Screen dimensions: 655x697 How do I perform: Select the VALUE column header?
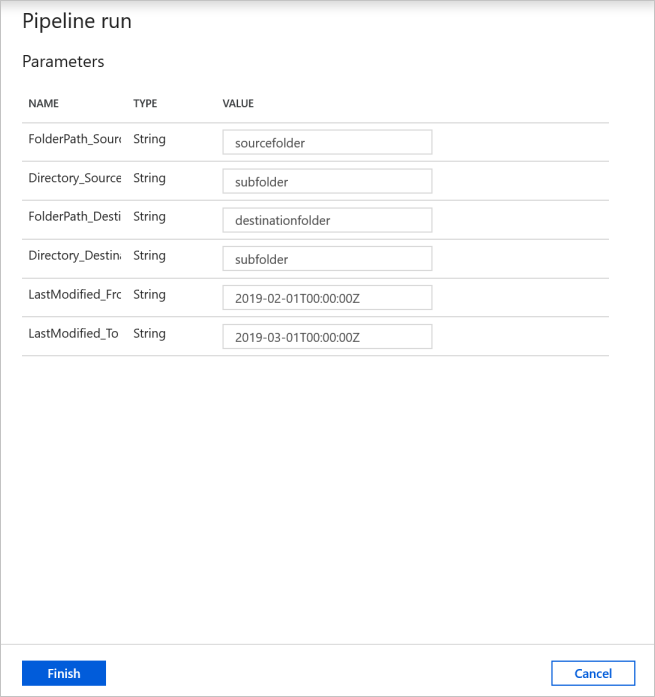click(238, 104)
